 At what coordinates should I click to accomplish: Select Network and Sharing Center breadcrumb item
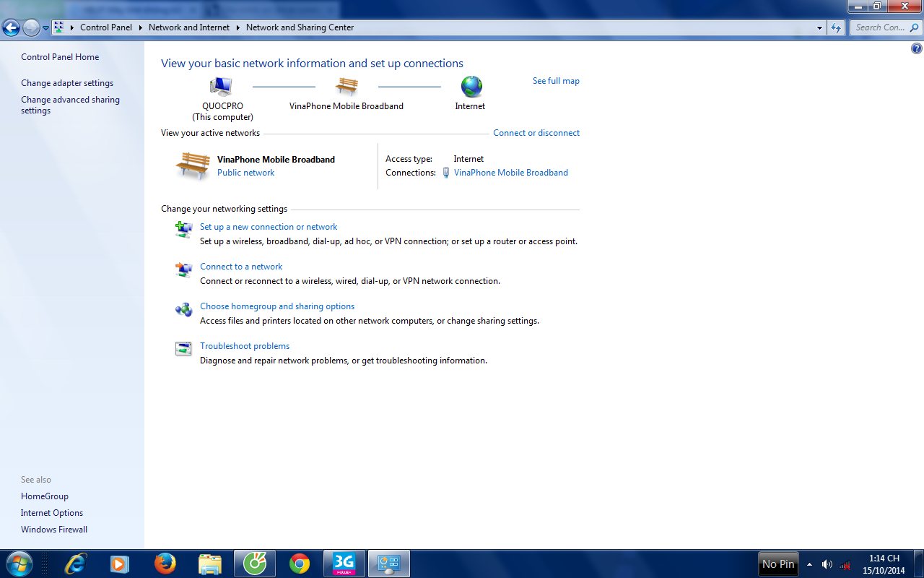300,27
